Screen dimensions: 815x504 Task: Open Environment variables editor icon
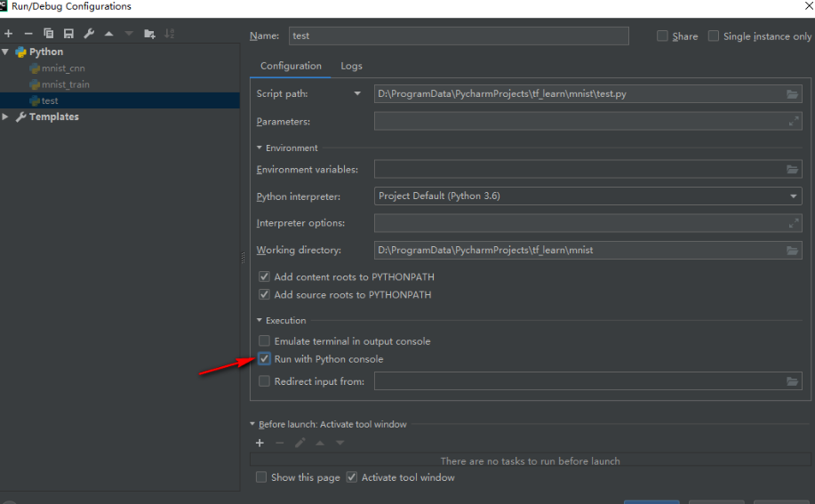pos(792,170)
